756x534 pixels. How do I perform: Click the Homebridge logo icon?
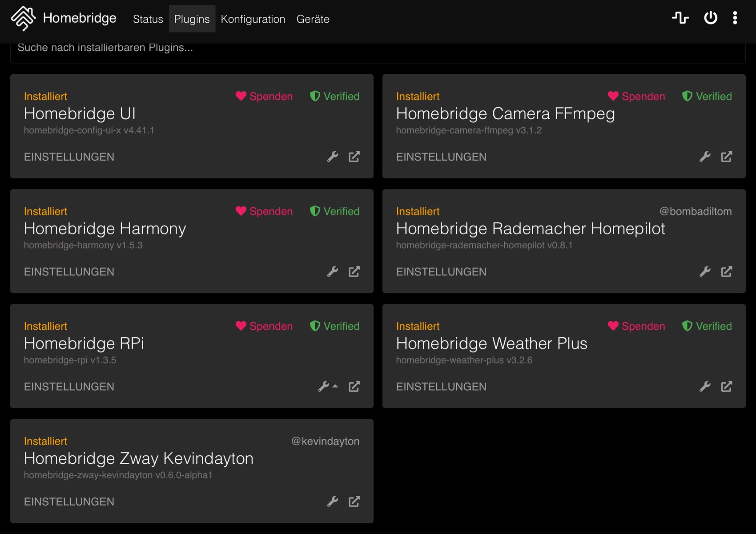tap(23, 19)
